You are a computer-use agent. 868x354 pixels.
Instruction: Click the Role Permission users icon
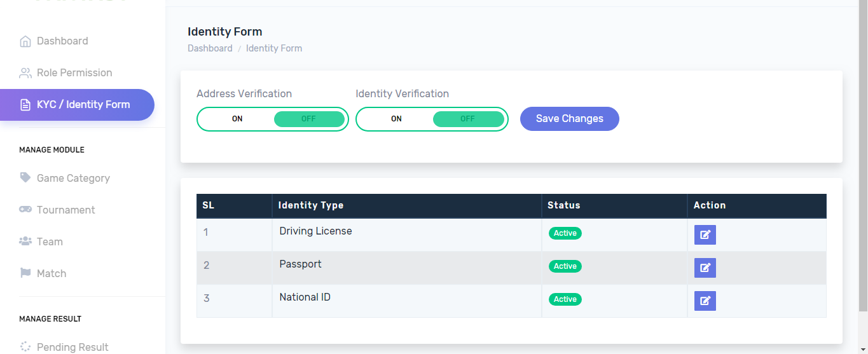click(25, 73)
